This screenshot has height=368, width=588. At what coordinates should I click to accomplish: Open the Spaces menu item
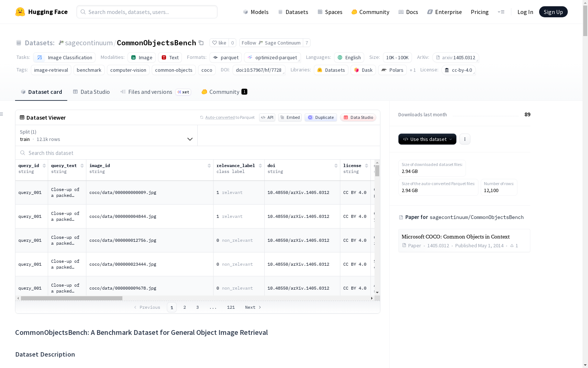tap(330, 12)
